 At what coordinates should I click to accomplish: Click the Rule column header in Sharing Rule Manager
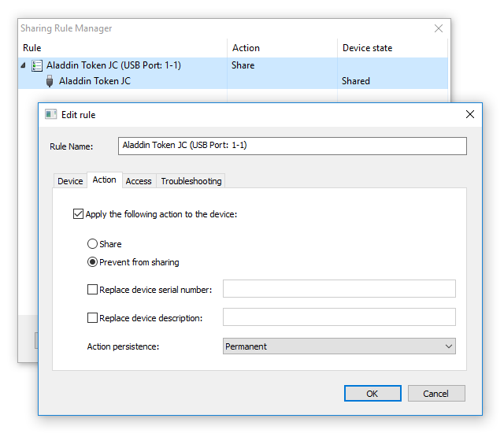click(123, 48)
